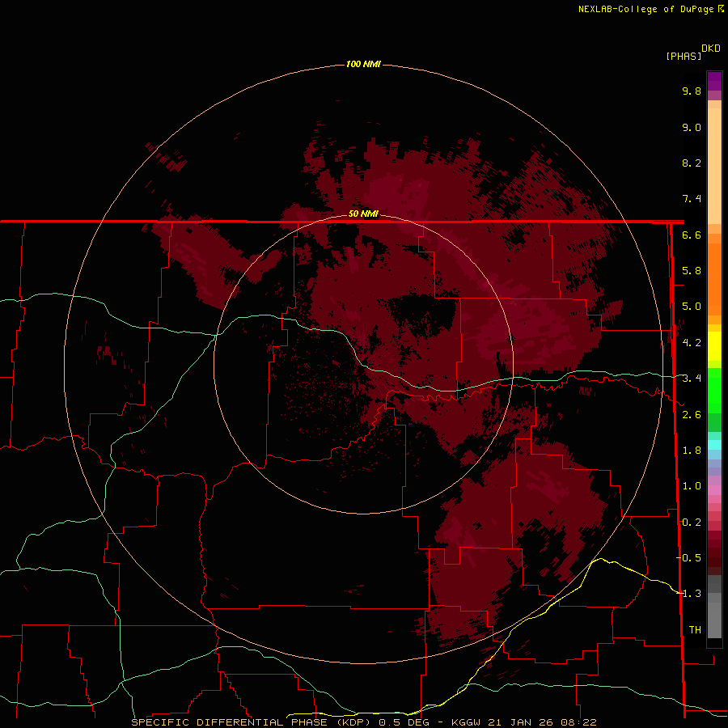Click the -0.5 legend value
The image size is (728, 728).
click(688, 558)
